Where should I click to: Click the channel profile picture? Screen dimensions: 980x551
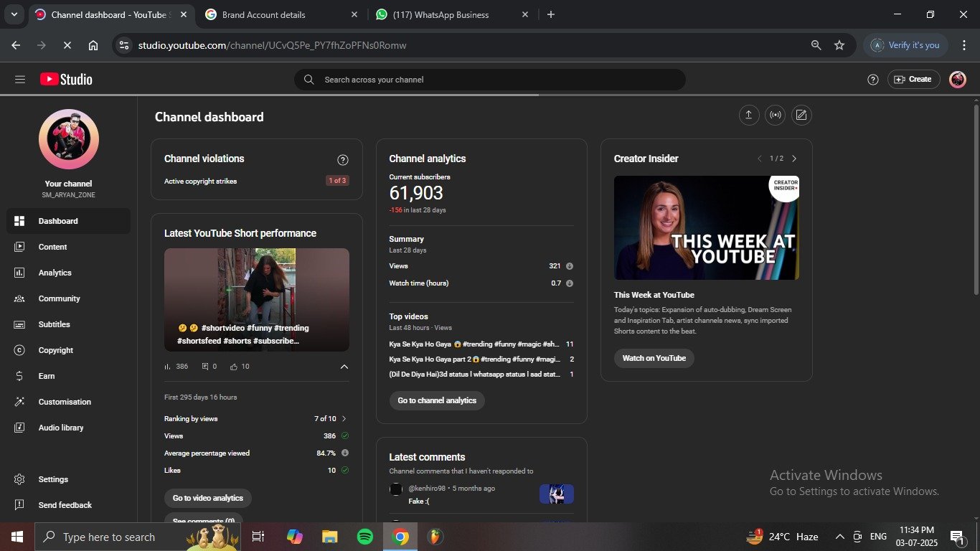click(69, 139)
